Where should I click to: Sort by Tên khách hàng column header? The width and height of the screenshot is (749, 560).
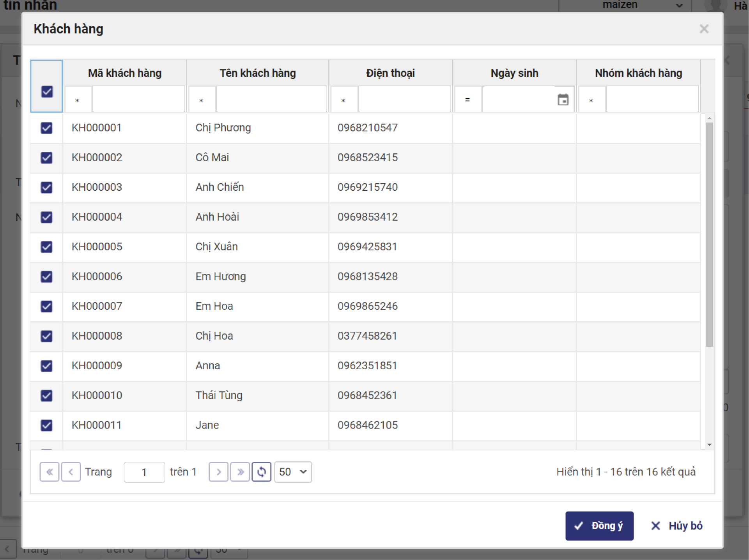[257, 73]
